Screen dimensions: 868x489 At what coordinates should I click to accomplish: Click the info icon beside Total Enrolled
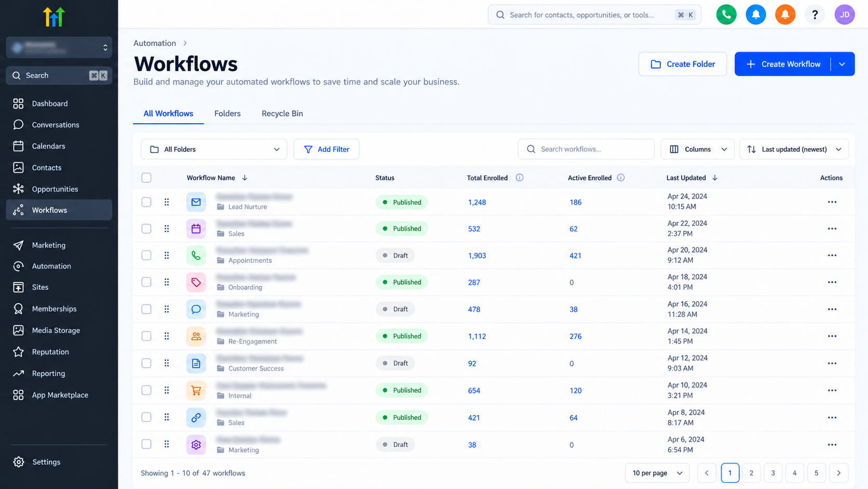click(520, 178)
